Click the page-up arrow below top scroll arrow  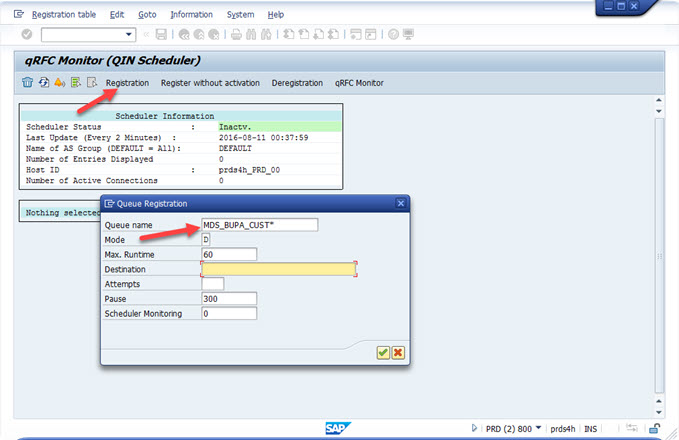point(659,111)
